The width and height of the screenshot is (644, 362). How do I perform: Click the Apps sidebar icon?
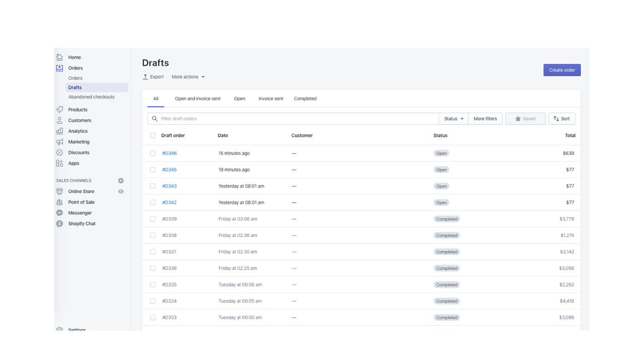tap(60, 163)
